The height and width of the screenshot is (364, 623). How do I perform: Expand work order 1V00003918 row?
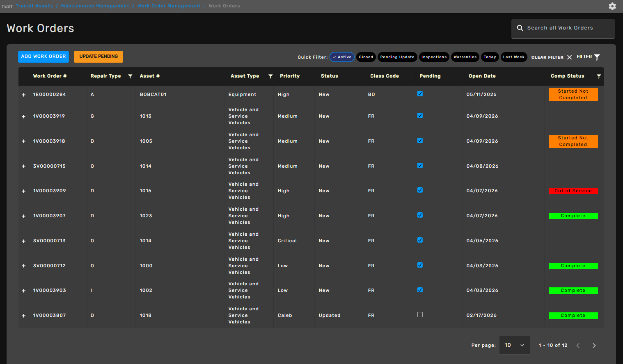click(x=23, y=141)
